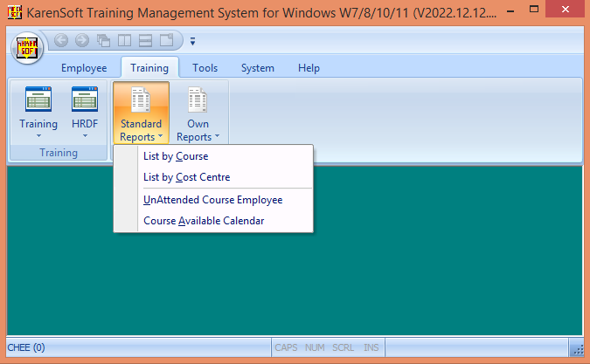Open the HRDF ribbon button dropdown

tap(85, 113)
